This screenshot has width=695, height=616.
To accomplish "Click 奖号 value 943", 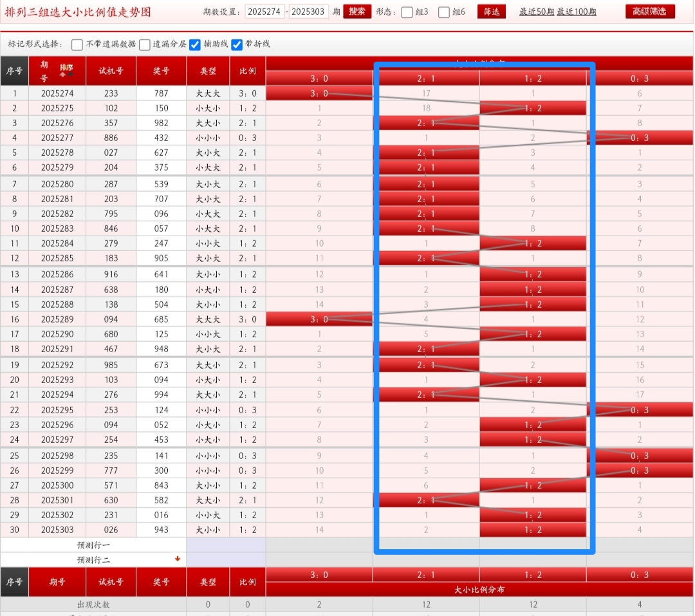I will [x=162, y=530].
